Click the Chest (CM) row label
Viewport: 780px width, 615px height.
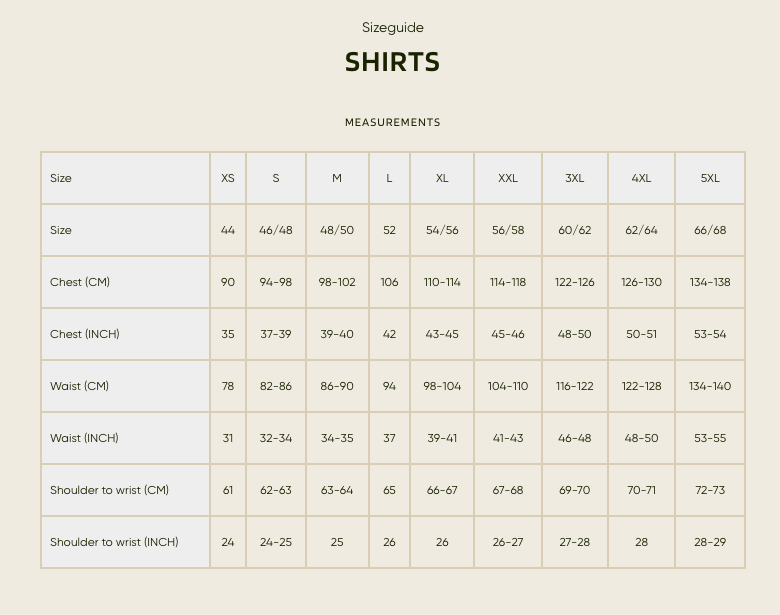80,282
